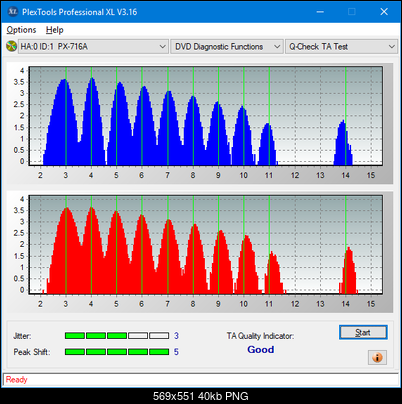The height and width of the screenshot is (404, 402).
Task: Click the blue histogram peak at 11T
Action: [267, 144]
